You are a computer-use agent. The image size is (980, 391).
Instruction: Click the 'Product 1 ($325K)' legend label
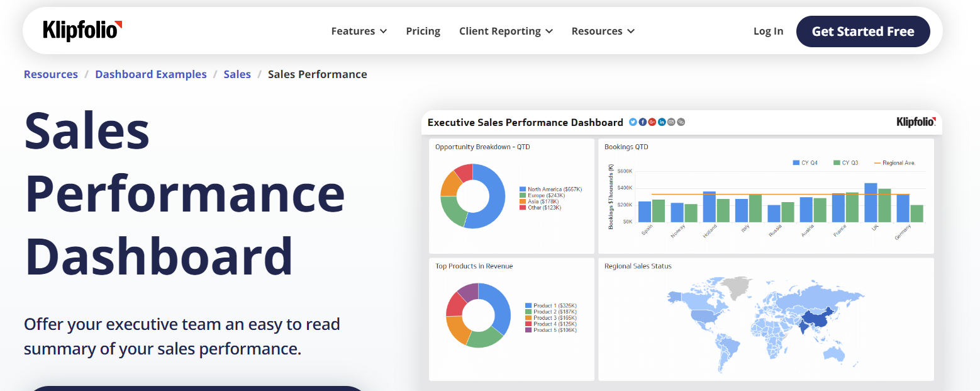tap(555, 305)
